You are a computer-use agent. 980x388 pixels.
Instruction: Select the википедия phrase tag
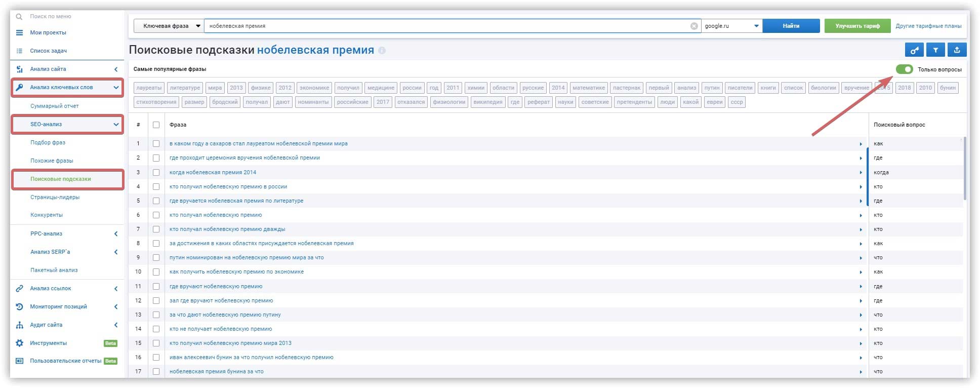[488, 102]
